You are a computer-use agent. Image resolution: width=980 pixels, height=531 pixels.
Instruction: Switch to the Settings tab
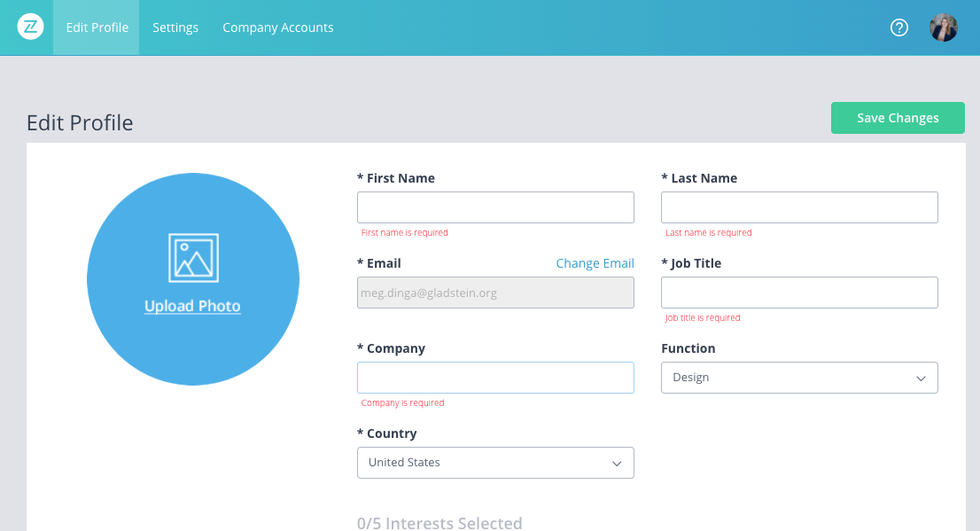click(x=175, y=27)
